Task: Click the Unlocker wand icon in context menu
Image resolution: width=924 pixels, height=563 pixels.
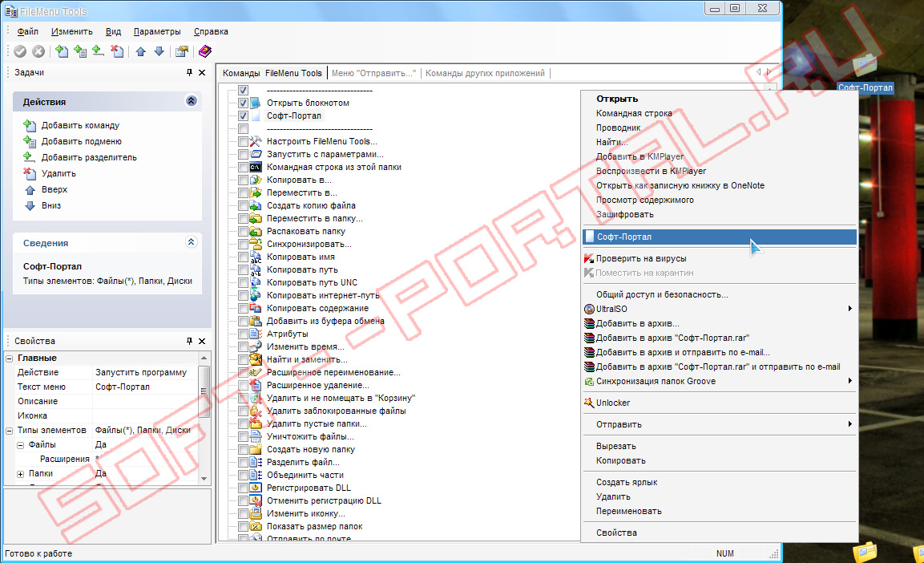Action: [x=589, y=403]
